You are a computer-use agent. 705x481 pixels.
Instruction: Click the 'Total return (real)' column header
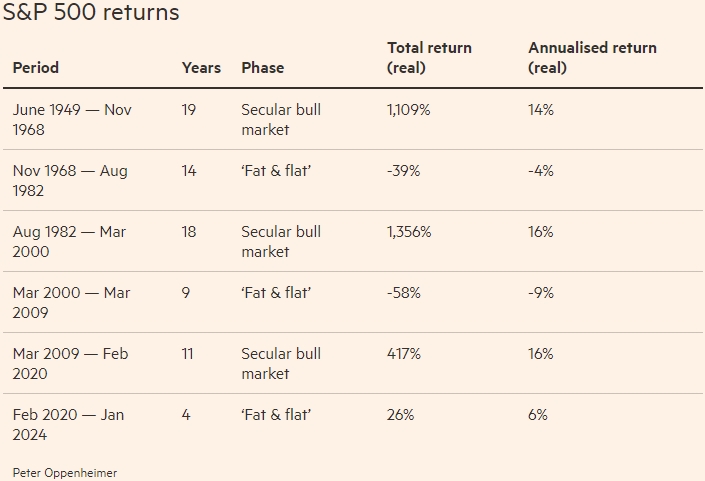429,58
